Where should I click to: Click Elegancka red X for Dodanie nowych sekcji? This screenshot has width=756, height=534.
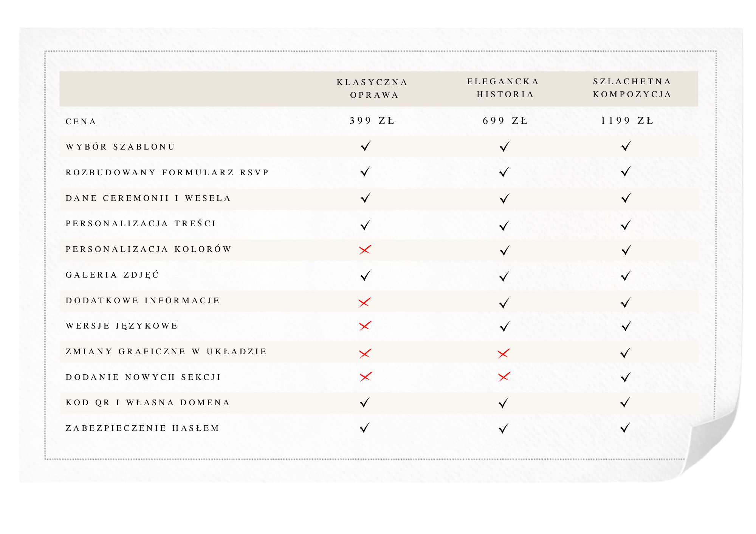tap(504, 377)
